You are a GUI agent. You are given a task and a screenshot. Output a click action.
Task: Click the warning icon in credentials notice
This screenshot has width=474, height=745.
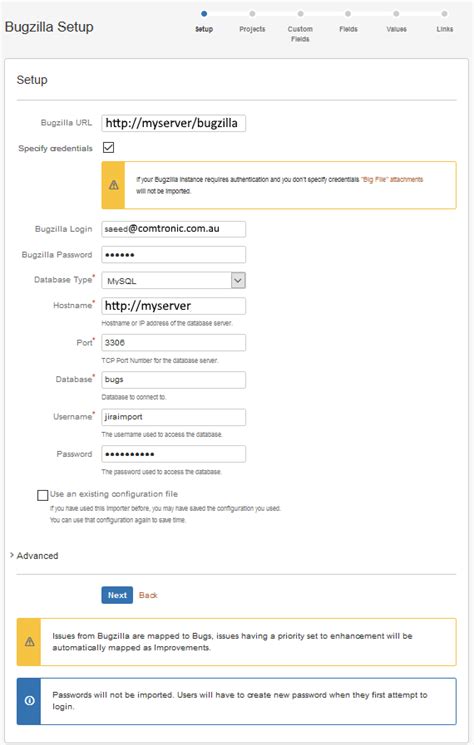pyautogui.click(x=114, y=185)
